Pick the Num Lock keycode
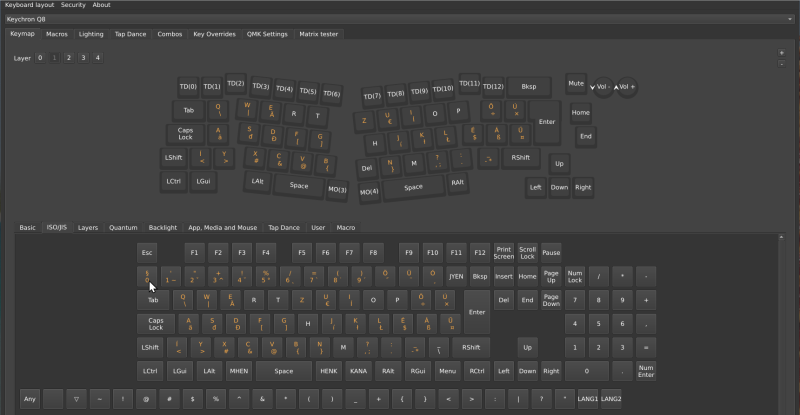This screenshot has width=800, height=415. [575, 277]
